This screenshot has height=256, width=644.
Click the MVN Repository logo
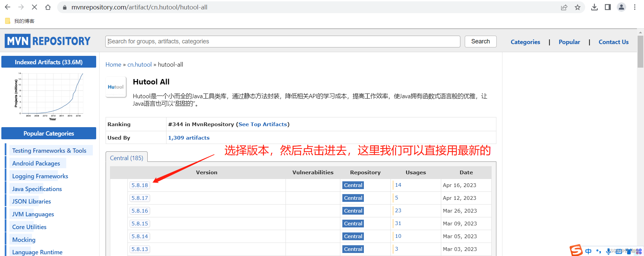48,41
